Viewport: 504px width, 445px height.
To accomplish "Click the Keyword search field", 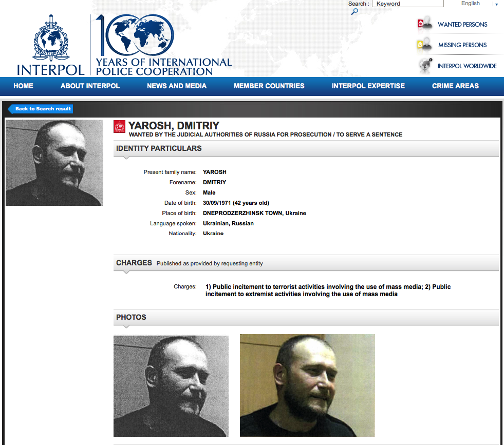I will pyautogui.click(x=407, y=4).
